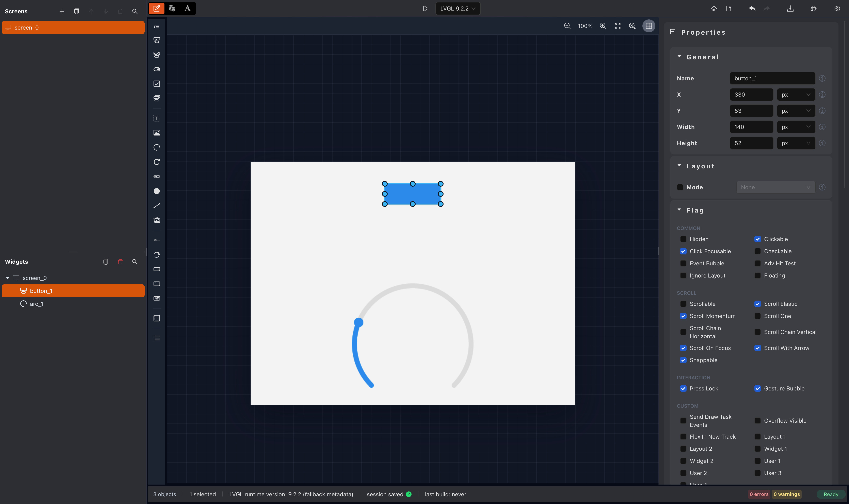Select arc_1 in the widget tree
This screenshot has width=849, height=504.
73,304
